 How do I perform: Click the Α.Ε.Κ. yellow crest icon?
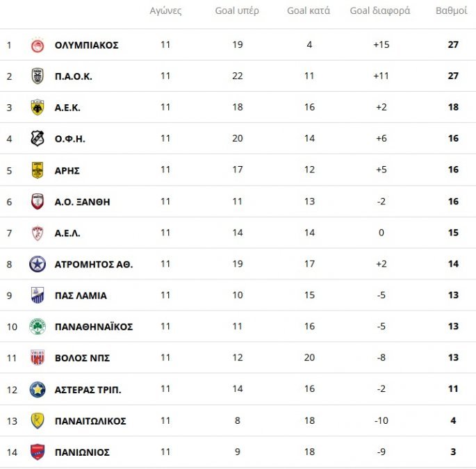pos(38,108)
